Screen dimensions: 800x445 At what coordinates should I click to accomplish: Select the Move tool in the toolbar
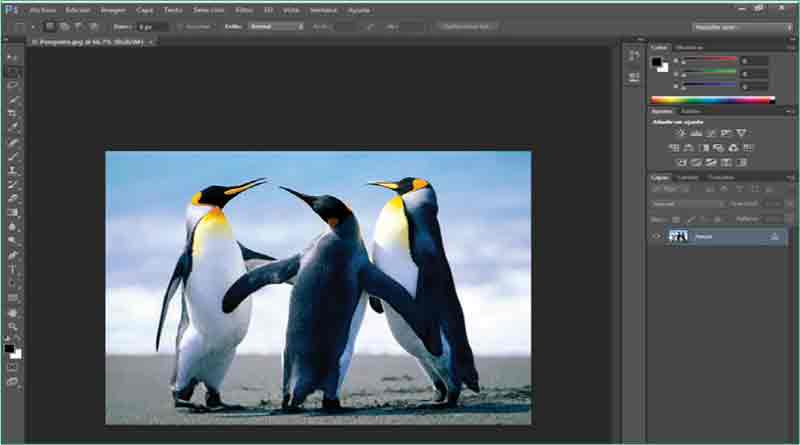coord(13,58)
